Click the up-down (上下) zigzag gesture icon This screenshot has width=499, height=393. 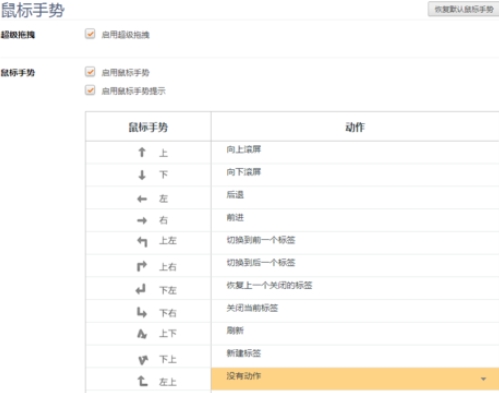[x=142, y=334]
